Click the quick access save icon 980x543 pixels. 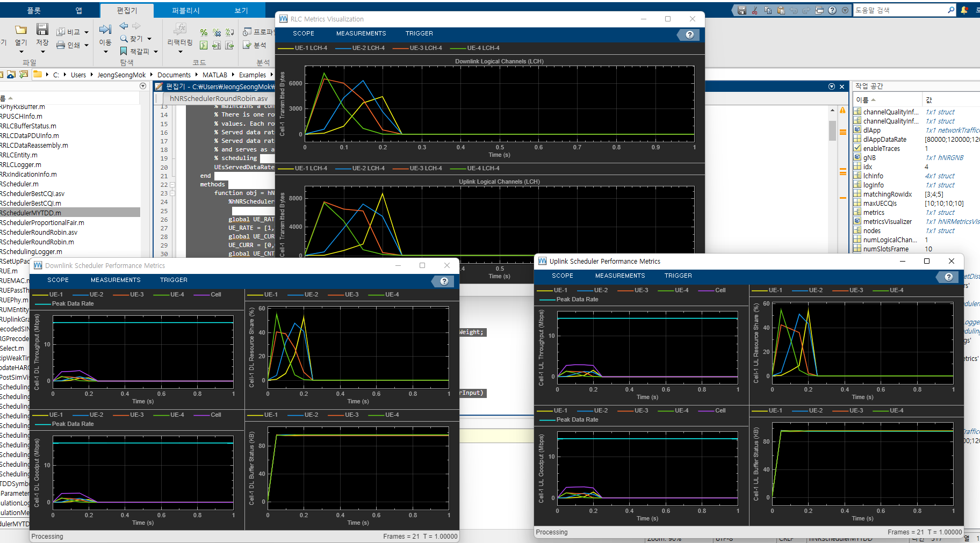742,10
